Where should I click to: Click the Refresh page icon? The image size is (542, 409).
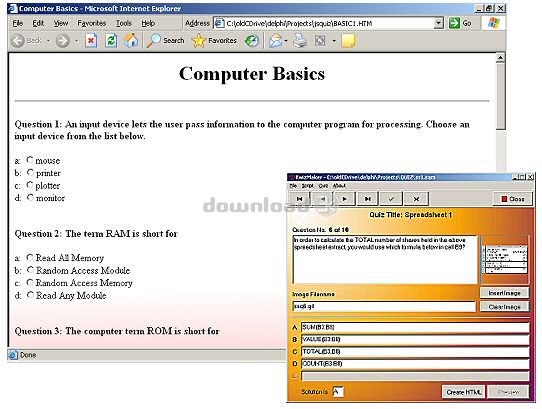pyautogui.click(x=111, y=41)
